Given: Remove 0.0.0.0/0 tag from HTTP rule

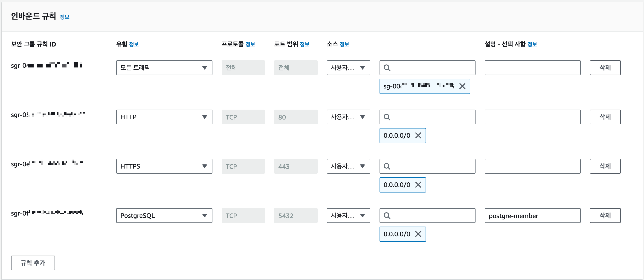Looking at the screenshot, I should click(418, 135).
